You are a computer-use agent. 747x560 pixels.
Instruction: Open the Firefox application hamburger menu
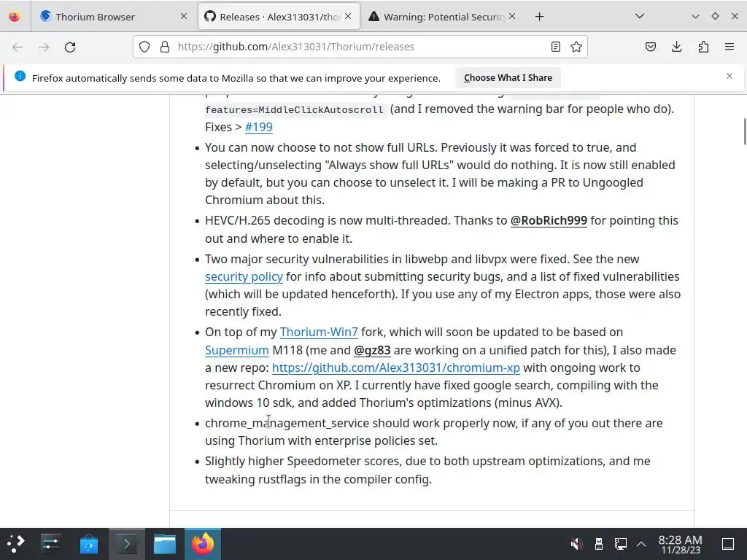pos(729,47)
